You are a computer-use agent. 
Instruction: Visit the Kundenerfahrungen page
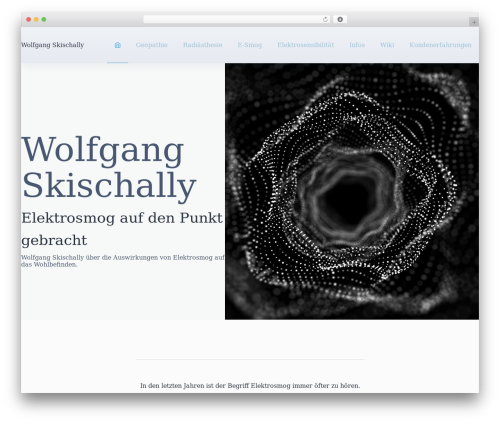[440, 45]
